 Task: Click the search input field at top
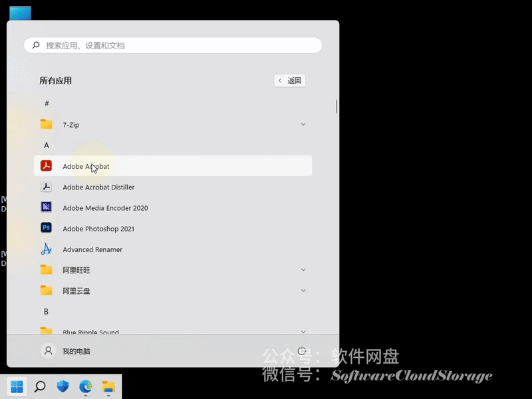173,45
